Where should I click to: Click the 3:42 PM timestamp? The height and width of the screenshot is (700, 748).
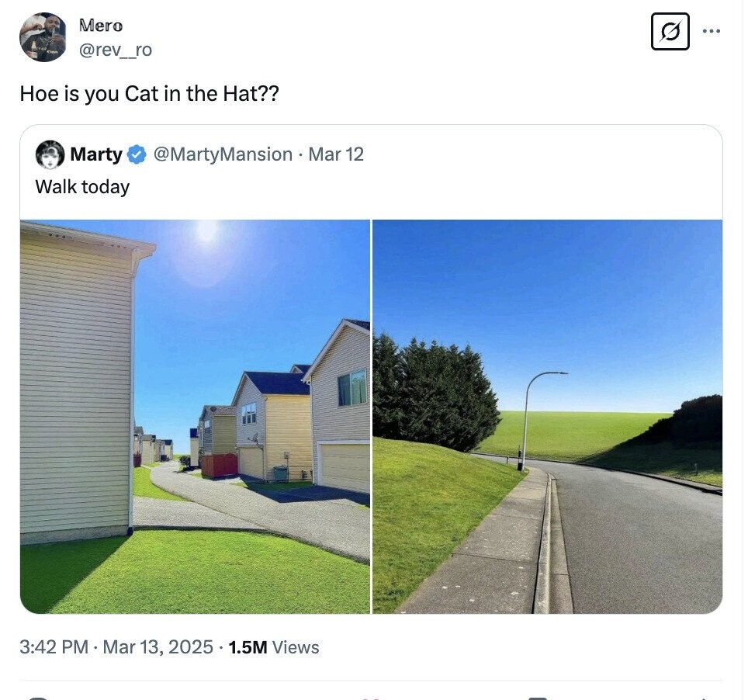(54, 647)
